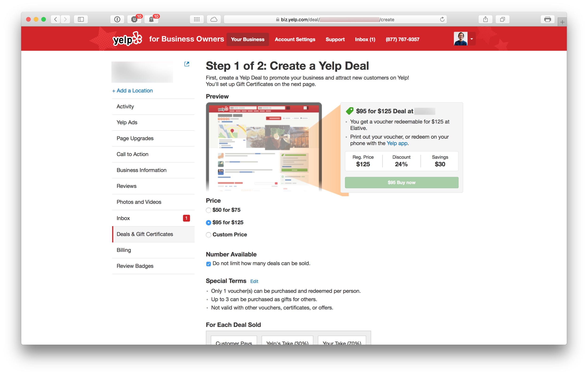Open Inbox (1) in the header
The width and height of the screenshot is (588, 375).
tap(365, 39)
